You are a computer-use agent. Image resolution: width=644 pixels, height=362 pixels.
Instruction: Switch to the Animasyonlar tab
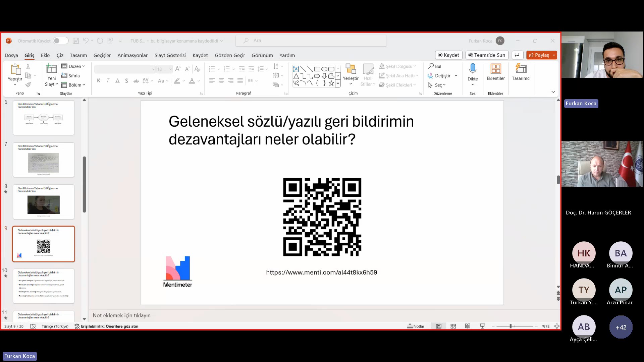tap(132, 55)
